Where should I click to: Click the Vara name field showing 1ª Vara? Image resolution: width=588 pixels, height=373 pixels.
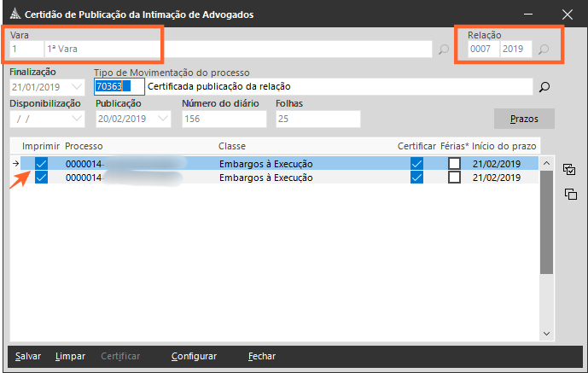click(x=238, y=50)
